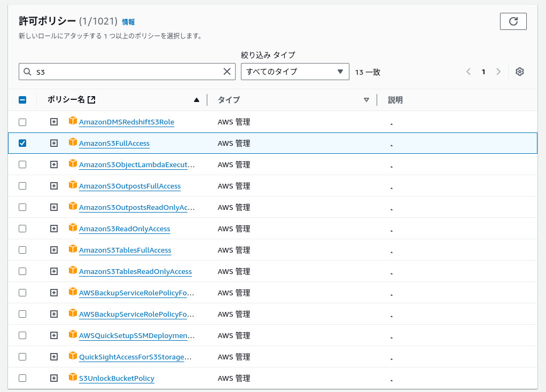Click the 説明 column header
Viewport: 546px width, 392px height.
click(x=395, y=100)
